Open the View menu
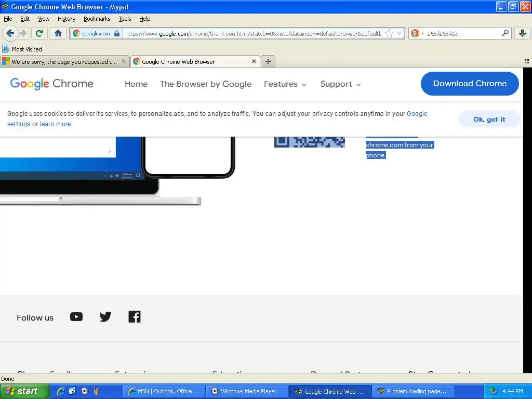The height and width of the screenshot is (399, 532). [44, 19]
